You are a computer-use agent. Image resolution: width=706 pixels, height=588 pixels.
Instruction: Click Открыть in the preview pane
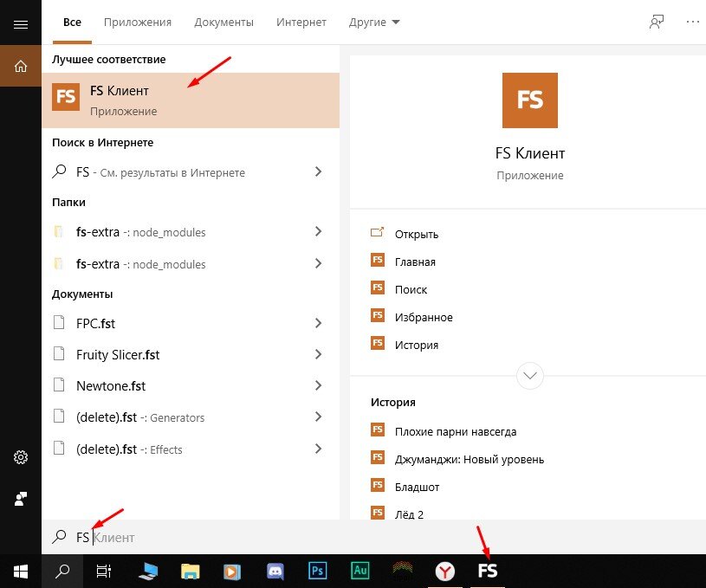[417, 235]
